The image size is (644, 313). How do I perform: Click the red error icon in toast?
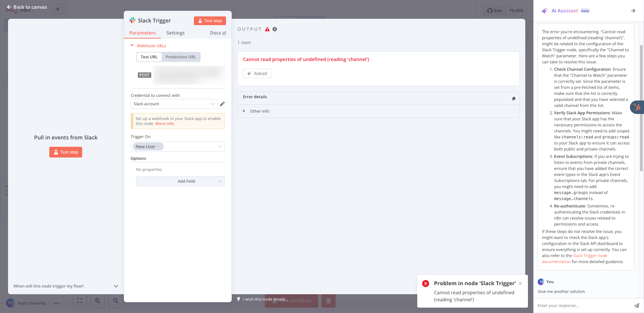[x=426, y=284]
